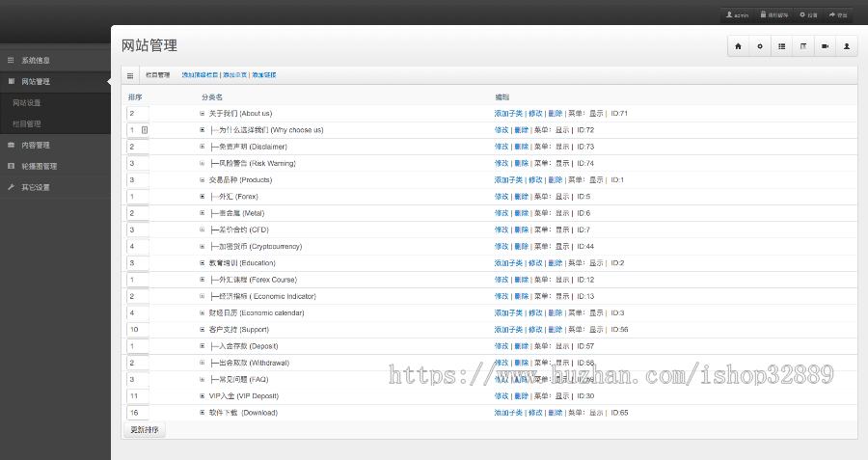Click the 更新排序 button
868x460 pixels.
click(145, 429)
